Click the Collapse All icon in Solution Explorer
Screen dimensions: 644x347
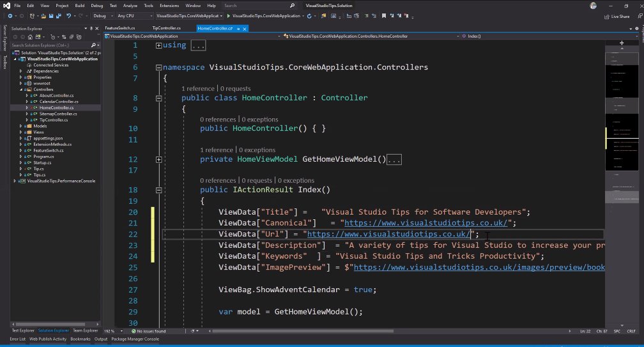click(x=72, y=37)
